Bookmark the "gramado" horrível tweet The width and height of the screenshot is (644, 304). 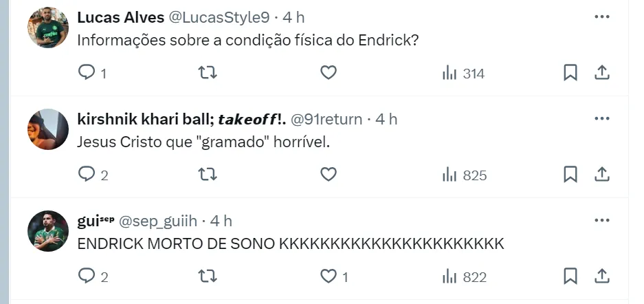click(570, 175)
